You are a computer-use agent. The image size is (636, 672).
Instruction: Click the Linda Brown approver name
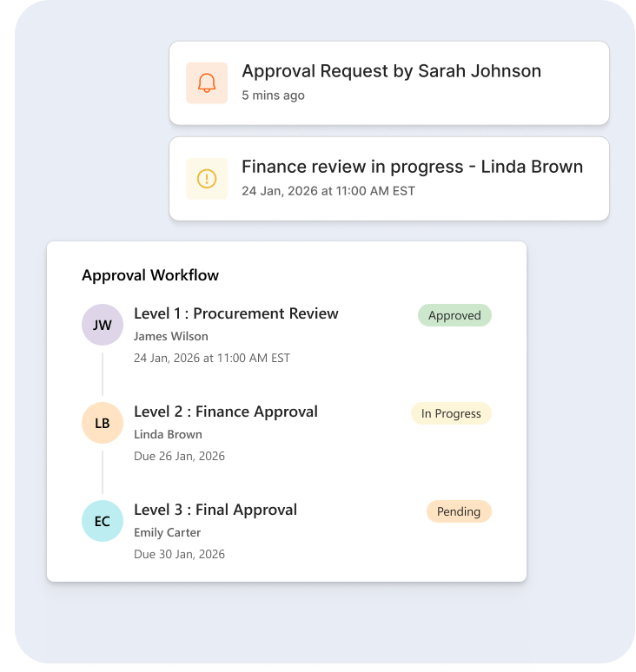168,435
